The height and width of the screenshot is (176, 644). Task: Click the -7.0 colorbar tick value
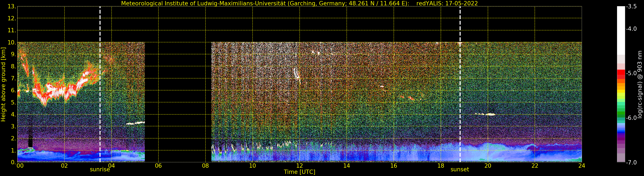[631, 163]
